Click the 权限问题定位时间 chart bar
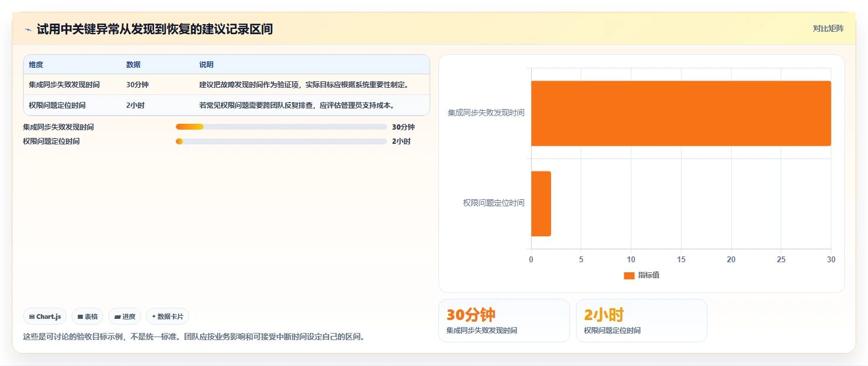The width and height of the screenshot is (868, 366). pyautogui.click(x=541, y=203)
